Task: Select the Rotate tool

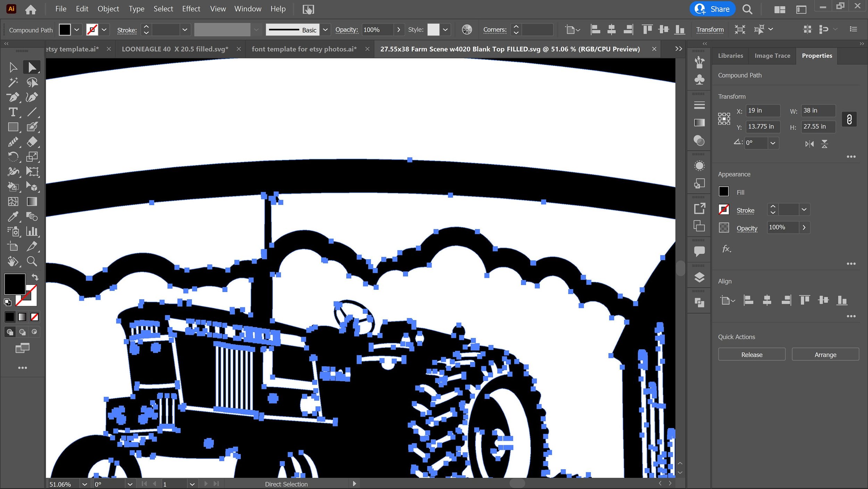Action: [x=13, y=157]
